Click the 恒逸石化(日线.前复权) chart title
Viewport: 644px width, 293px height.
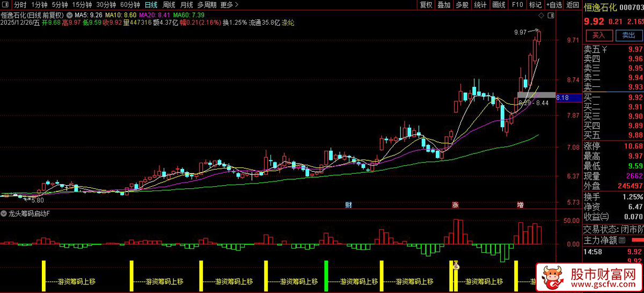33,14
